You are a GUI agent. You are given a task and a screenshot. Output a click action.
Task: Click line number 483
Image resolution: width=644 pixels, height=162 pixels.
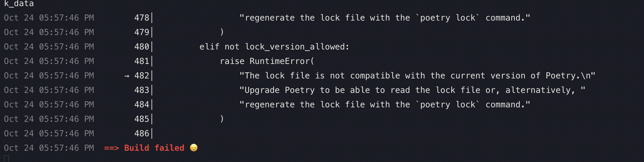pyautogui.click(x=142, y=90)
